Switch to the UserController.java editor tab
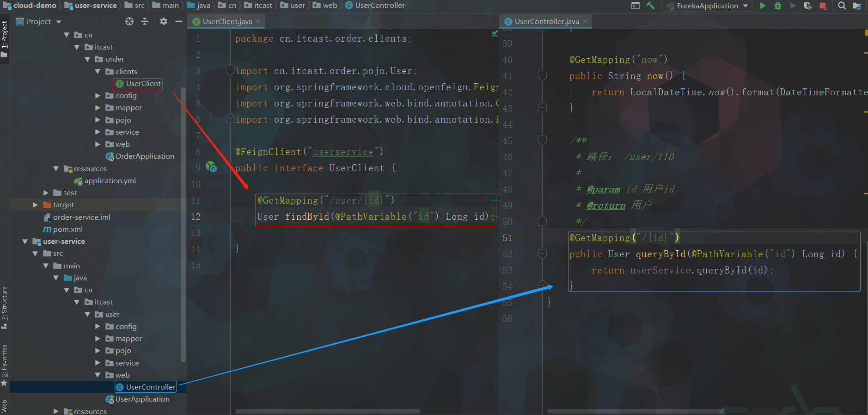Image resolution: width=868 pixels, height=415 pixels. 546,22
